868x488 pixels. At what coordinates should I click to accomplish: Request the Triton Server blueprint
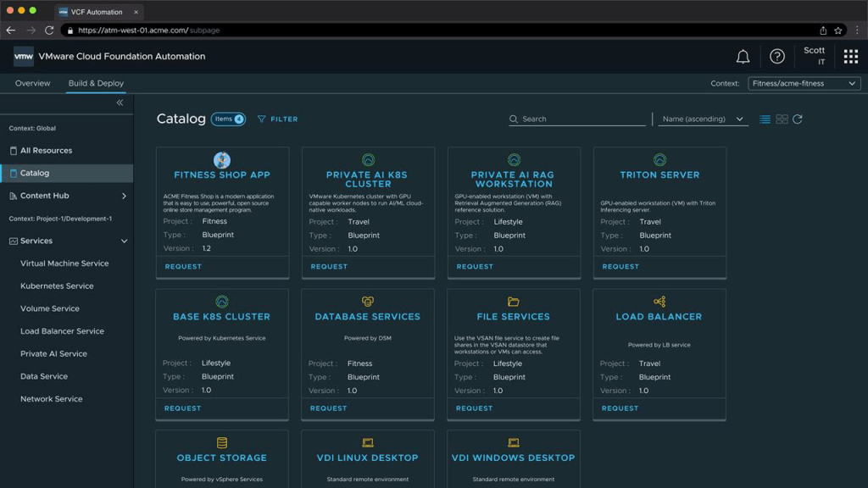coord(620,267)
